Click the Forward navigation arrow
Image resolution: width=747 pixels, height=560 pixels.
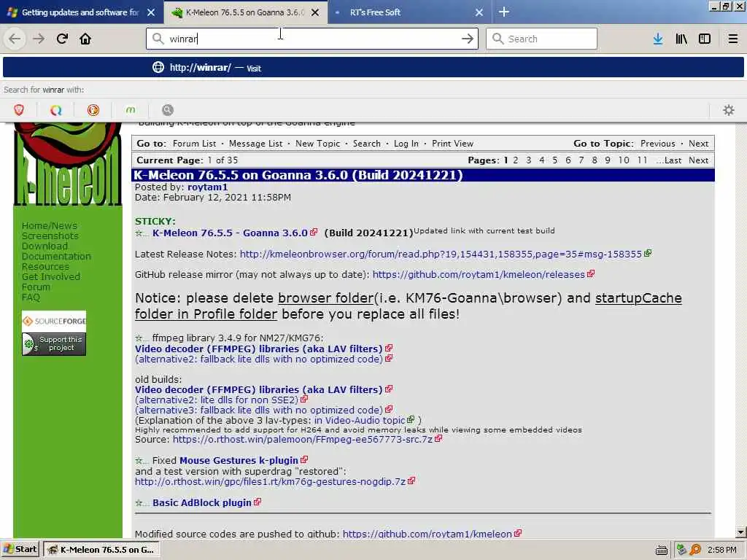(39, 39)
